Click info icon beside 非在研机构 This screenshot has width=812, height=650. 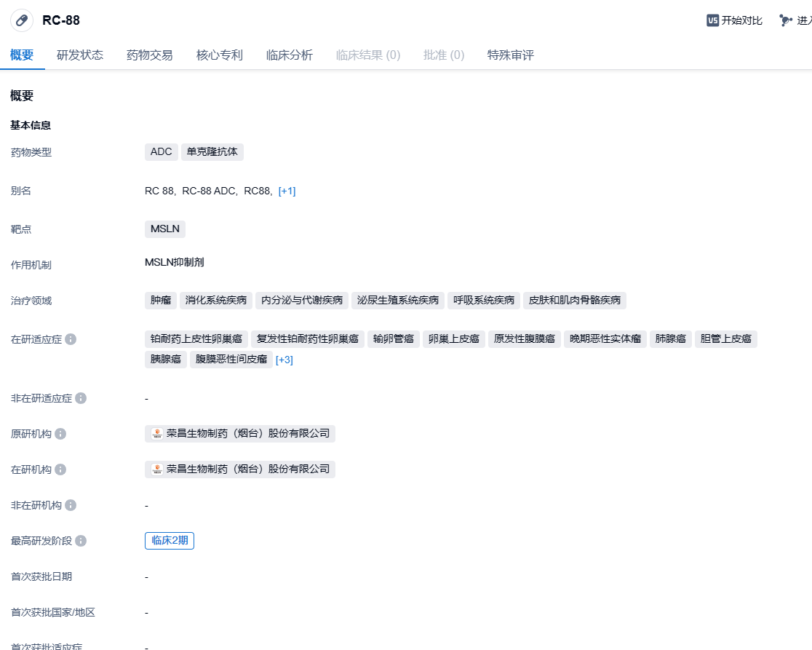point(71,505)
